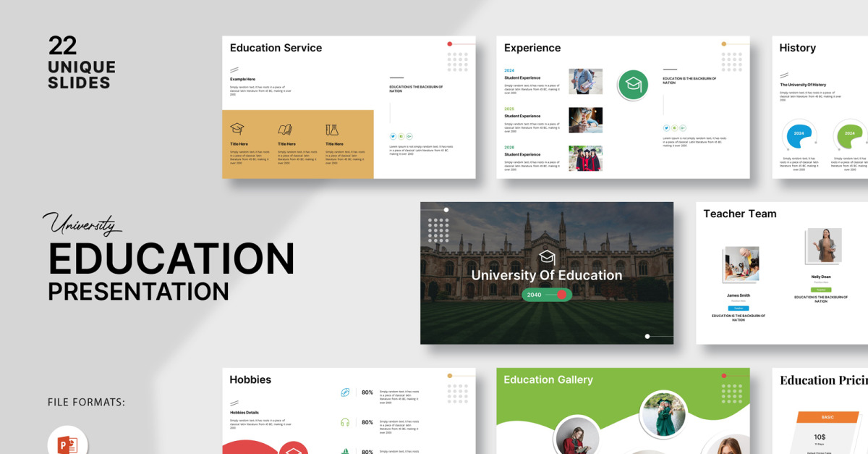Click the green Teacher badge under Nelly Dean

(x=821, y=290)
